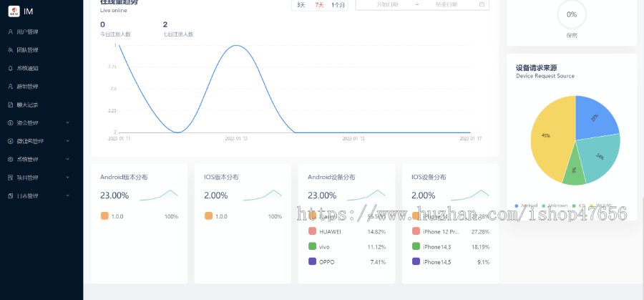This screenshot has height=300, width=644.
Task: Click the small green pie slice
Action: coord(573,170)
